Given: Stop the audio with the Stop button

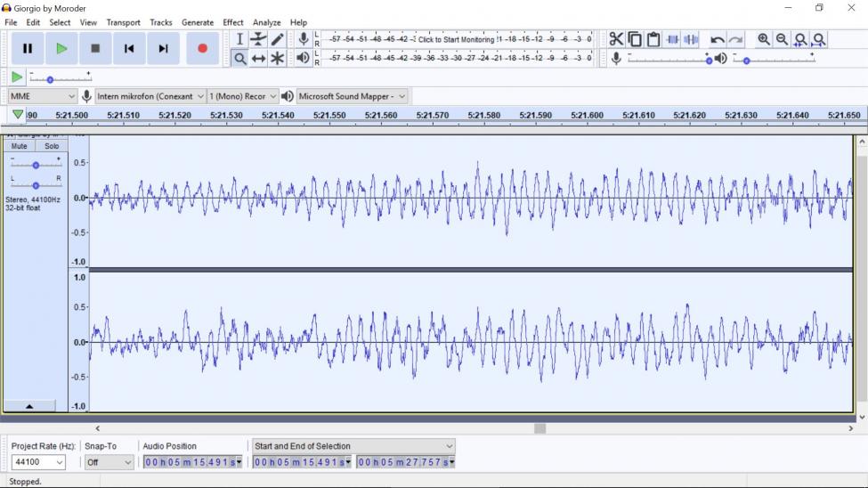Looking at the screenshot, I should pyautogui.click(x=95, y=49).
